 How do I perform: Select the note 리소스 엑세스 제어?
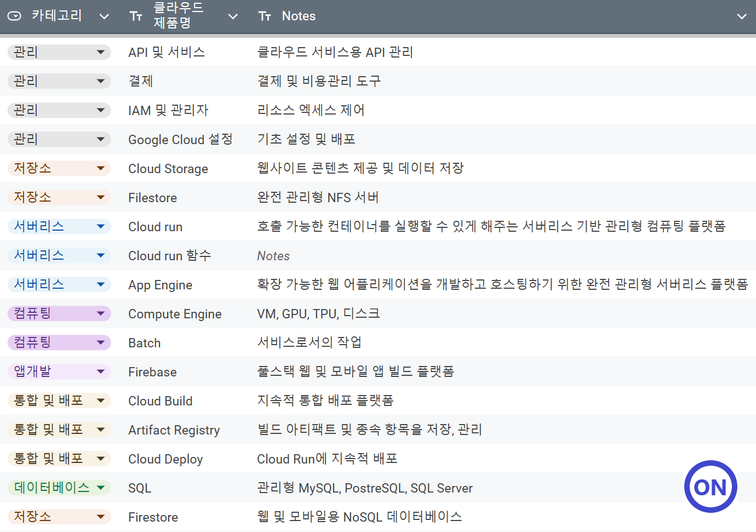click(x=311, y=110)
